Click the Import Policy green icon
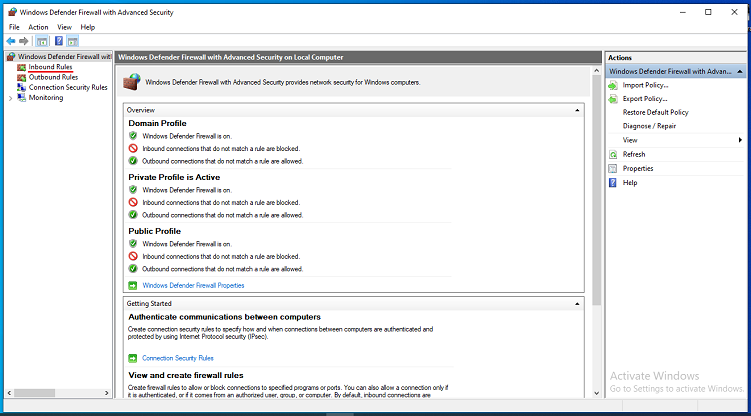Screen dimensions: 751x416 pyautogui.click(x=613, y=85)
